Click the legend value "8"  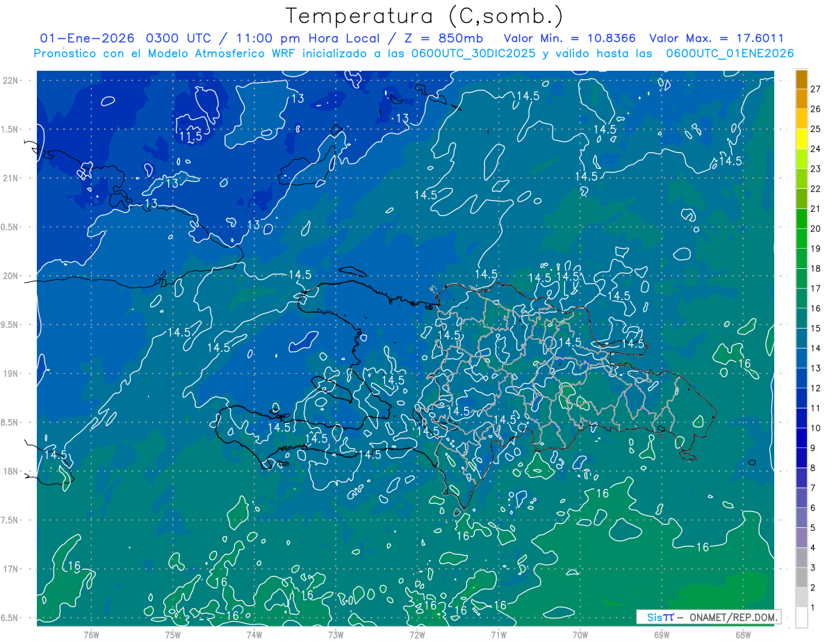[x=813, y=468]
